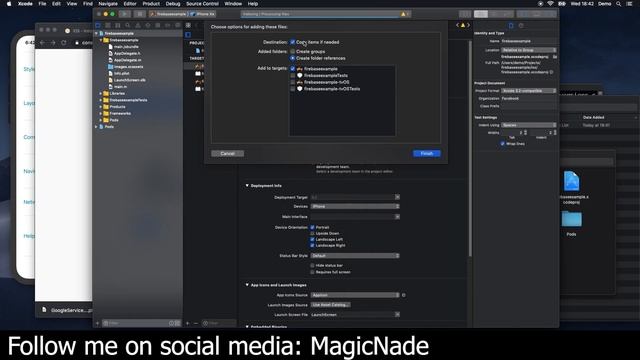This screenshot has height=360, width=640.
Task: Toggle the firebaseexample target checkbox
Action: 293,69
